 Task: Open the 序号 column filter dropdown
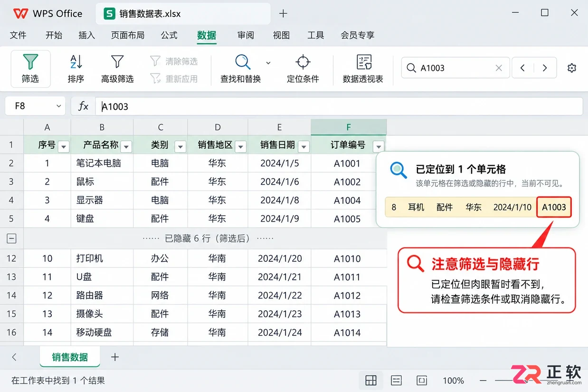64,146
